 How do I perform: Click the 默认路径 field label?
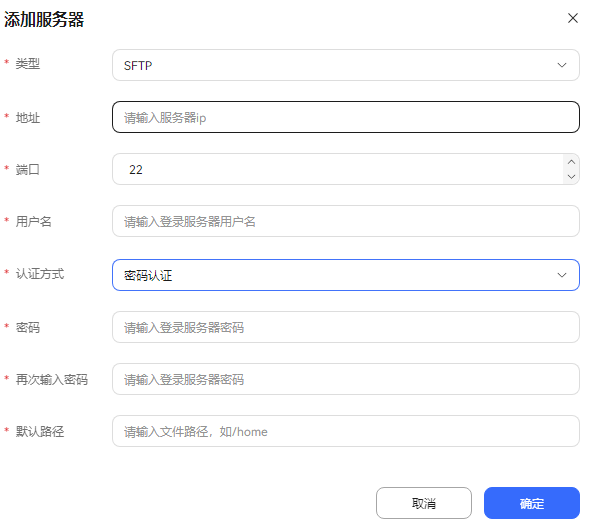(x=40, y=431)
